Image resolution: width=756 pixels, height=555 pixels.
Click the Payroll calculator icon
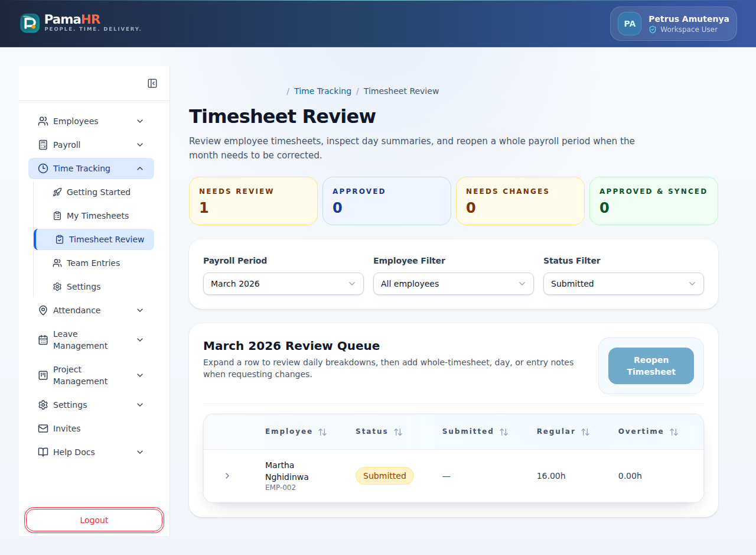[43, 145]
